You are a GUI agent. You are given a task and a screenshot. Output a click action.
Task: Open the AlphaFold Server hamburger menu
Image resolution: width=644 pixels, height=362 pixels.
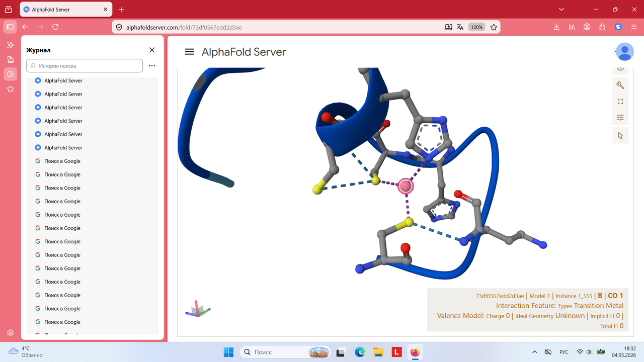click(190, 52)
